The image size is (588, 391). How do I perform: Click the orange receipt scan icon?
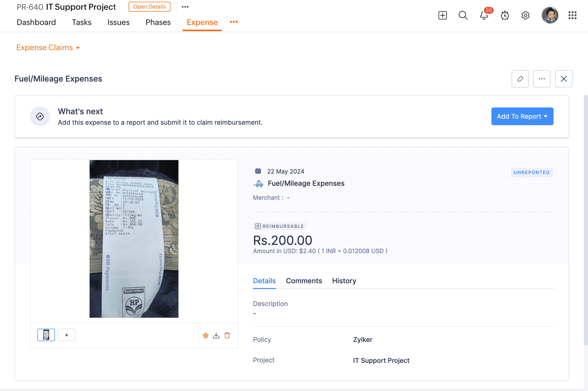click(206, 335)
